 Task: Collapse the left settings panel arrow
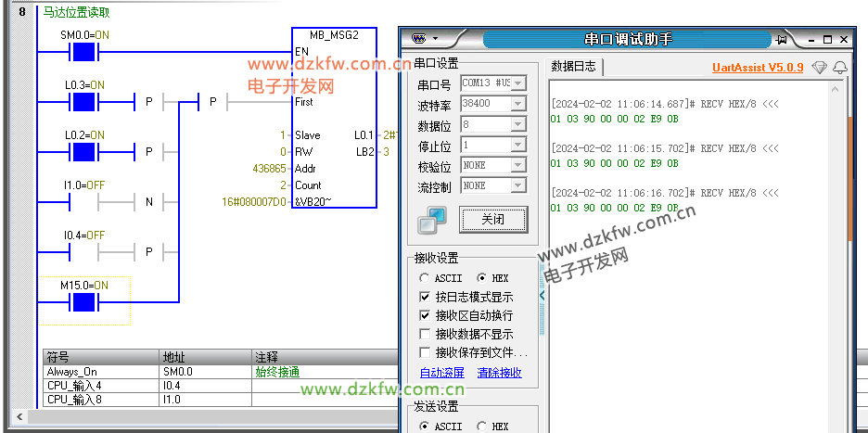(542, 297)
